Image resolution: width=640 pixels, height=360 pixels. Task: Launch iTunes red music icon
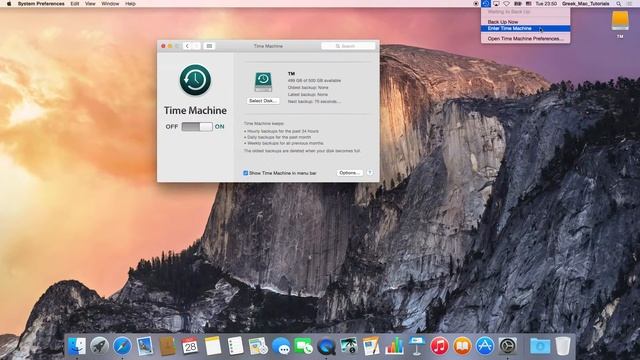point(439,346)
